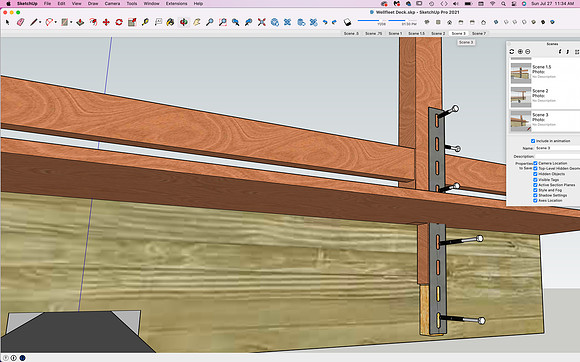Screen dimensions: 580x362
Task: Select Scene 2 thumbnail in Scenes panel
Action: (521, 97)
